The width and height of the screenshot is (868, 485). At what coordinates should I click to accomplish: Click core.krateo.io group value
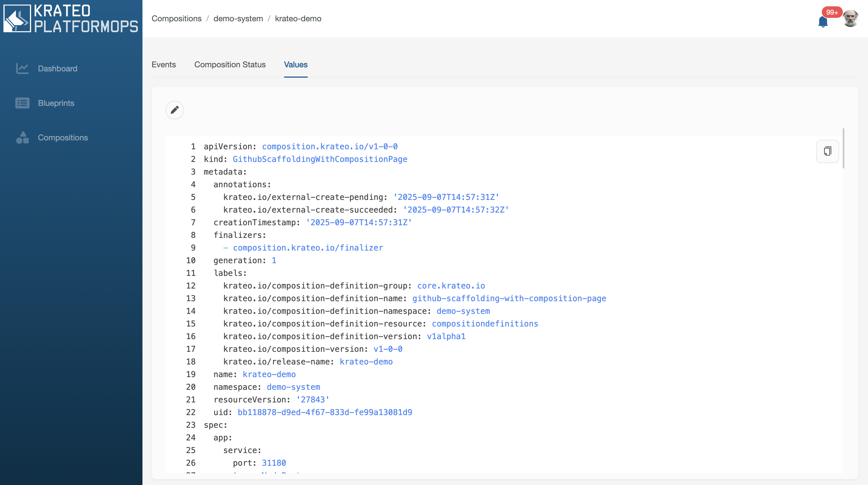pyautogui.click(x=451, y=286)
